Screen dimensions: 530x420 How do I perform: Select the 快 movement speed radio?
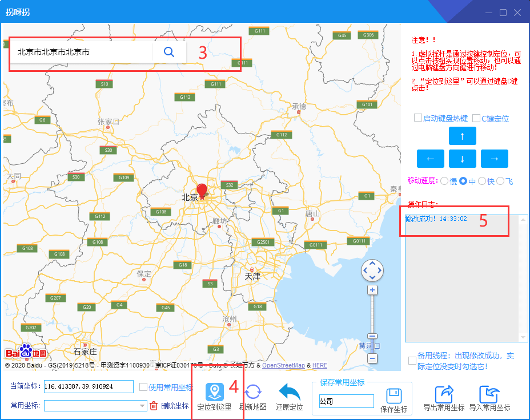(x=482, y=181)
